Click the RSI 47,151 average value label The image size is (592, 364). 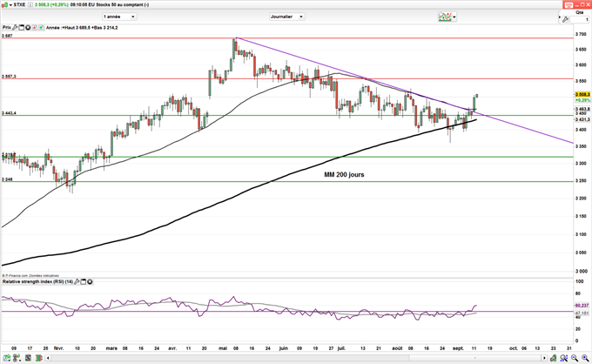[x=582, y=313]
